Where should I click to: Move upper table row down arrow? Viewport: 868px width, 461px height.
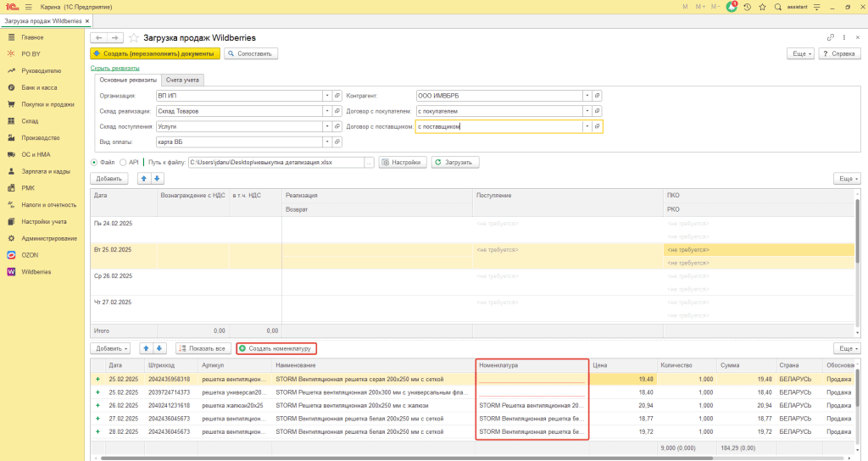pyautogui.click(x=157, y=179)
